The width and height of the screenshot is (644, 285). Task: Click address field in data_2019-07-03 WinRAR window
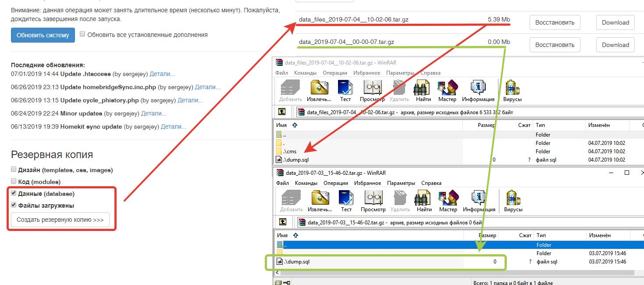[x=470, y=222]
